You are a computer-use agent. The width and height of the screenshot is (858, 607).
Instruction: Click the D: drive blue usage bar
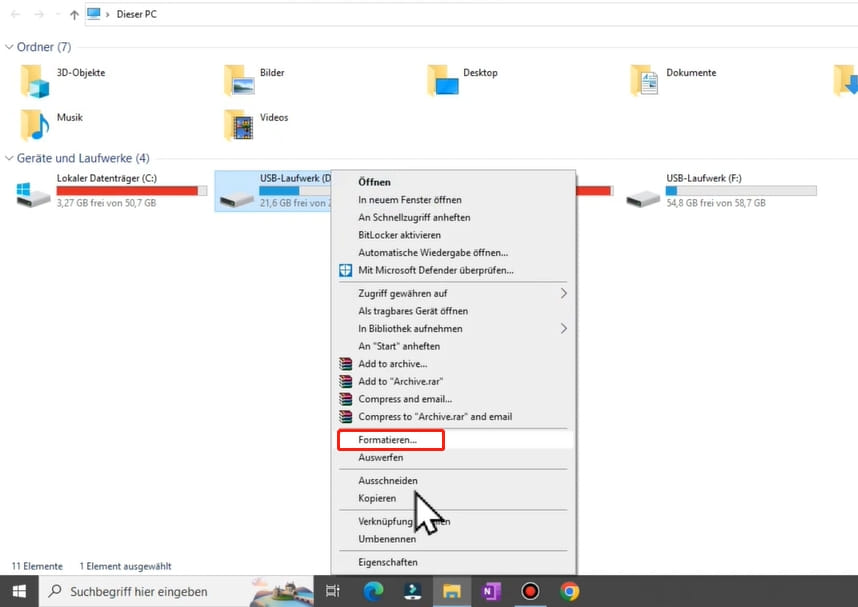(x=295, y=191)
